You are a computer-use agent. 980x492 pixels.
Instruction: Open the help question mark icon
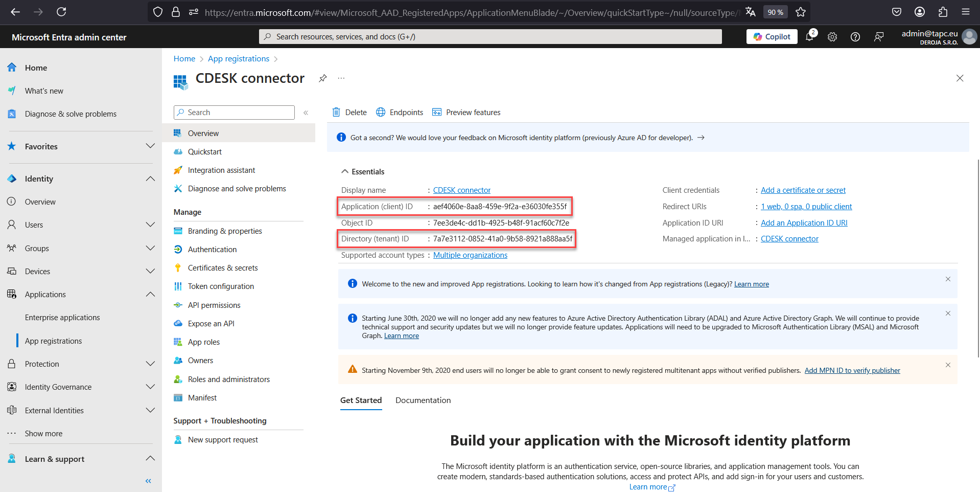pyautogui.click(x=855, y=37)
